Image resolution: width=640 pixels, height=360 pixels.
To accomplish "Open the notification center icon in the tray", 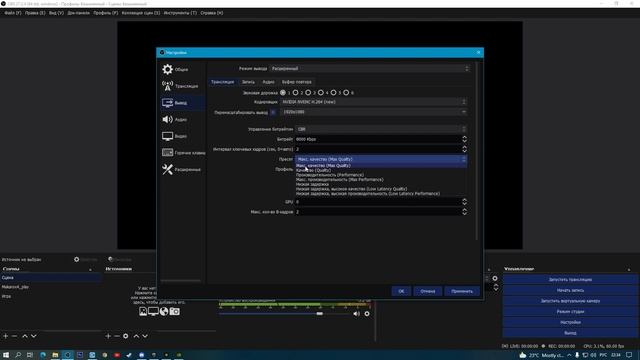I will point(629,355).
